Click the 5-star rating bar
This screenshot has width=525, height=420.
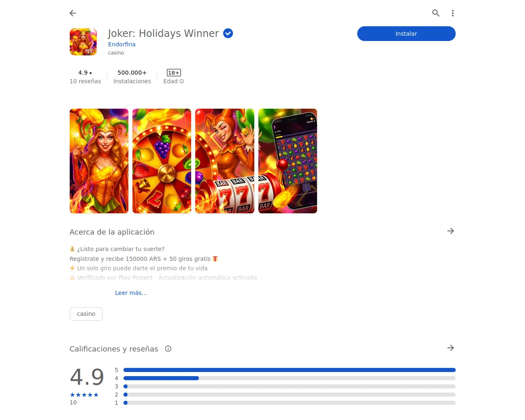click(x=289, y=370)
